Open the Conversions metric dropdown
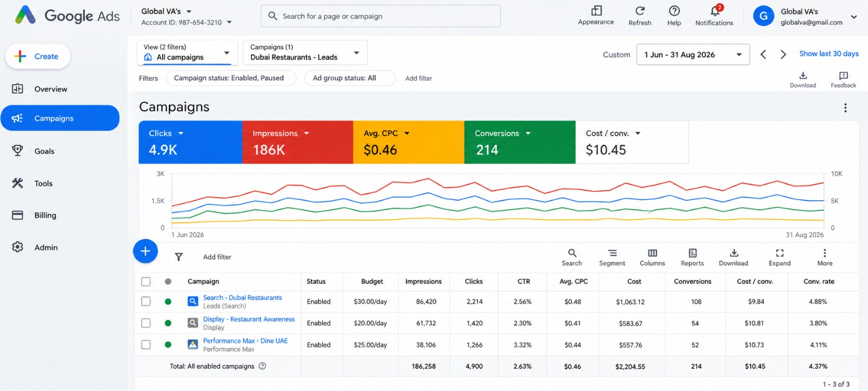 tap(528, 133)
